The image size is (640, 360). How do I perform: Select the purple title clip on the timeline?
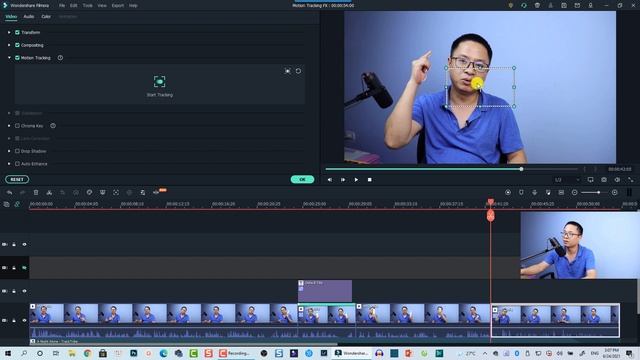325,291
